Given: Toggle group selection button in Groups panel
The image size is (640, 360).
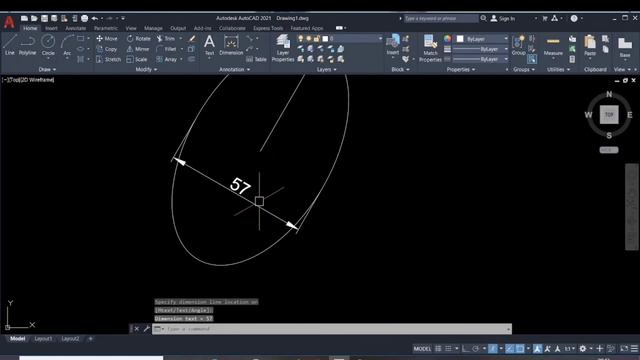Looking at the screenshot, I should tap(532, 59).
